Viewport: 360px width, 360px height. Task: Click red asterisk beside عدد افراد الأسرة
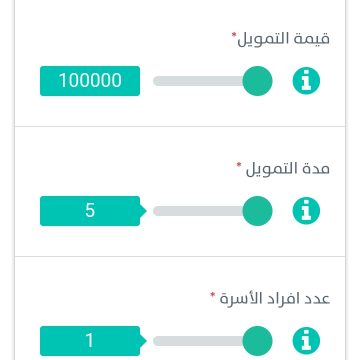coord(213,295)
